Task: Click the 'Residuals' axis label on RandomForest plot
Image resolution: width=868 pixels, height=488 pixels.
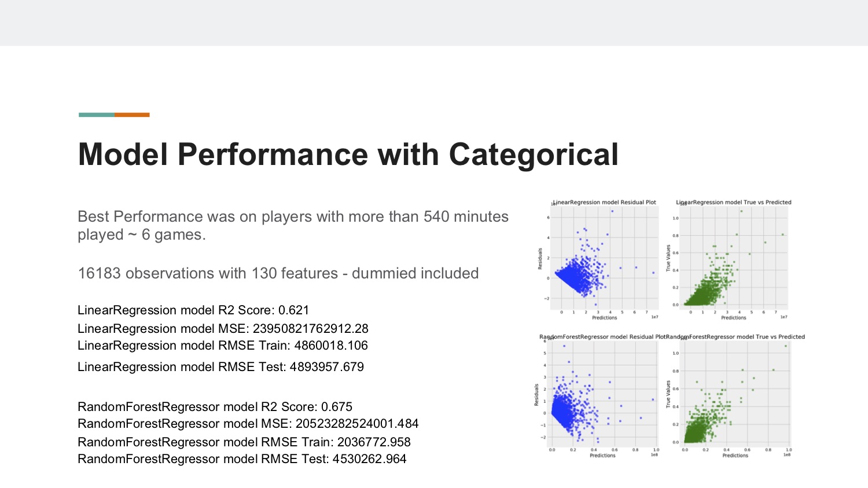Action: tap(536, 394)
